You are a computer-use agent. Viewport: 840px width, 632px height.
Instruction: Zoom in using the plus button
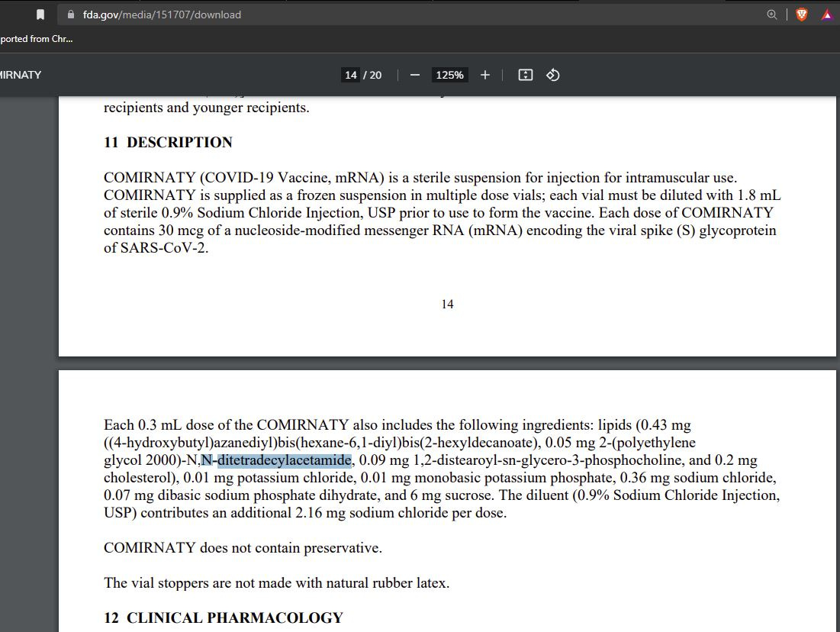[484, 75]
